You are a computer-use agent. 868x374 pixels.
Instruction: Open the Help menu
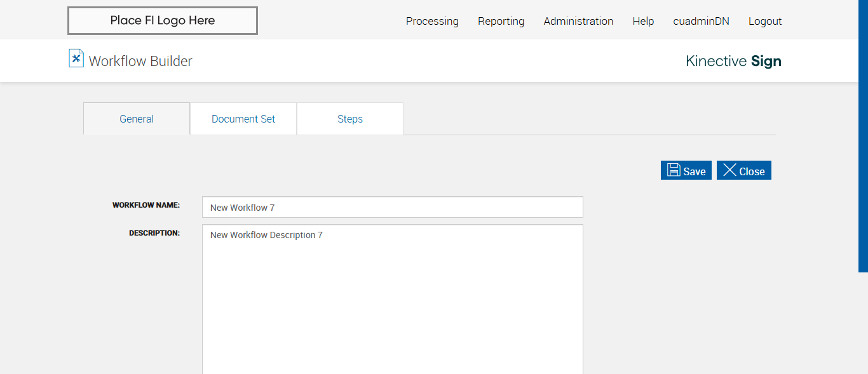pyautogui.click(x=643, y=21)
